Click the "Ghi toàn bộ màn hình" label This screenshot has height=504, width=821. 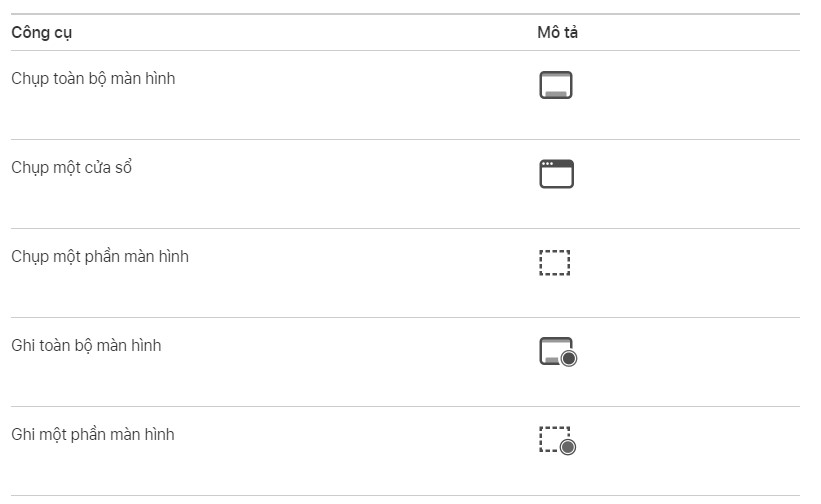pyautogui.click(x=86, y=345)
